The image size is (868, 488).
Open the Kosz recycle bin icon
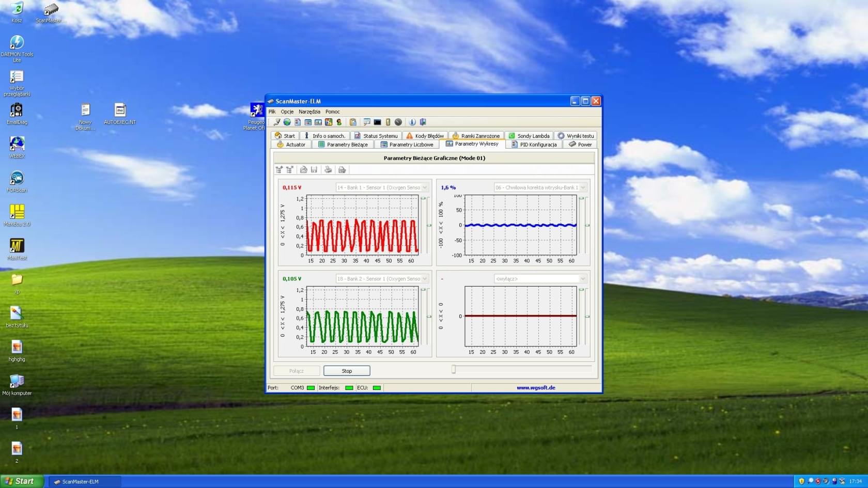click(x=17, y=12)
